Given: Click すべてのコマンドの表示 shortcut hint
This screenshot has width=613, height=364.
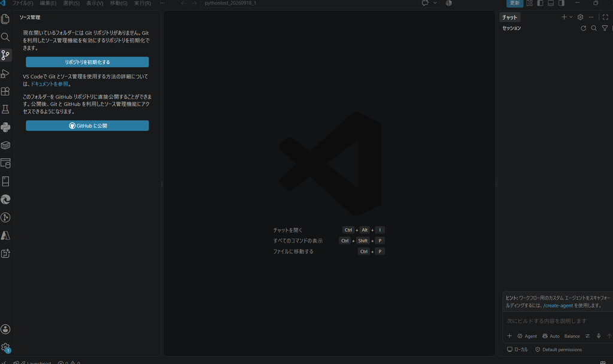Looking at the screenshot, I should click(x=298, y=241).
